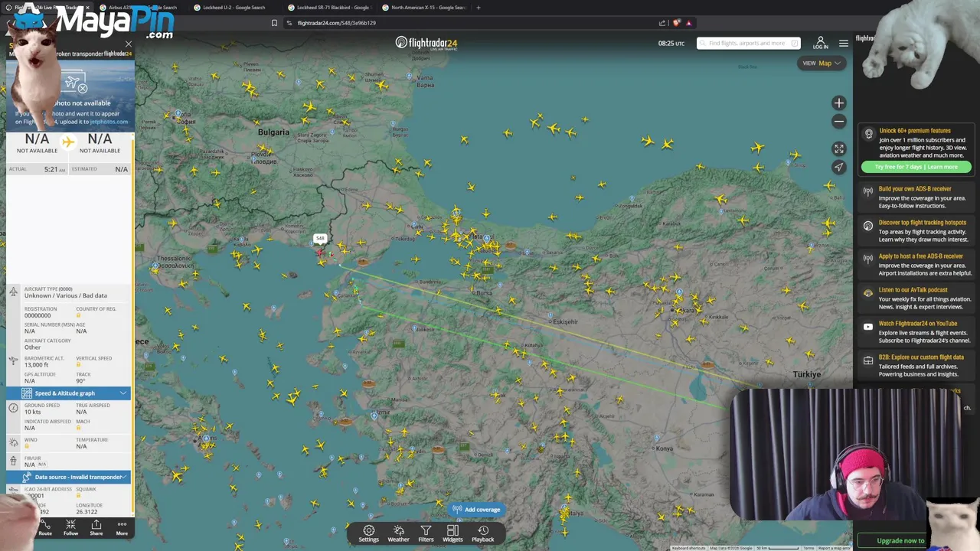
Task: Click Unlock 60+ premium features heading
Action: point(915,131)
